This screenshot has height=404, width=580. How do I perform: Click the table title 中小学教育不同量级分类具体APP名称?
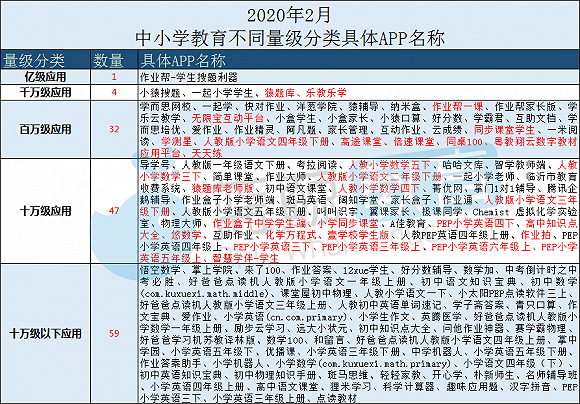(x=290, y=38)
